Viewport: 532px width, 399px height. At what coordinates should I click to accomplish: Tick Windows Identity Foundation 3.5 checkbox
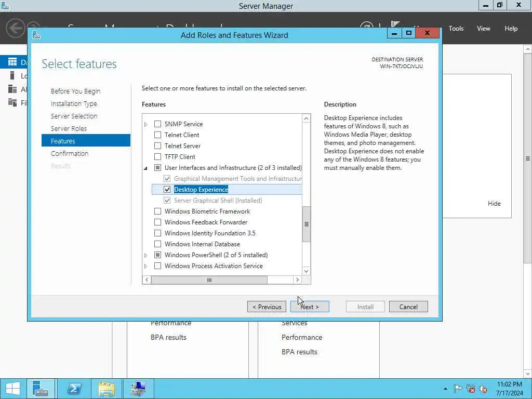(157, 233)
